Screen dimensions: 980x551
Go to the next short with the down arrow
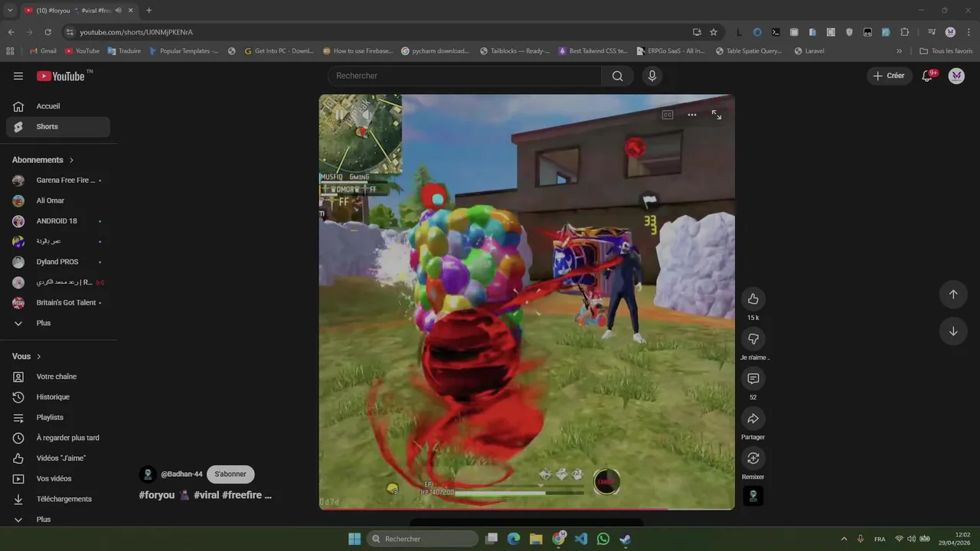pyautogui.click(x=953, y=331)
